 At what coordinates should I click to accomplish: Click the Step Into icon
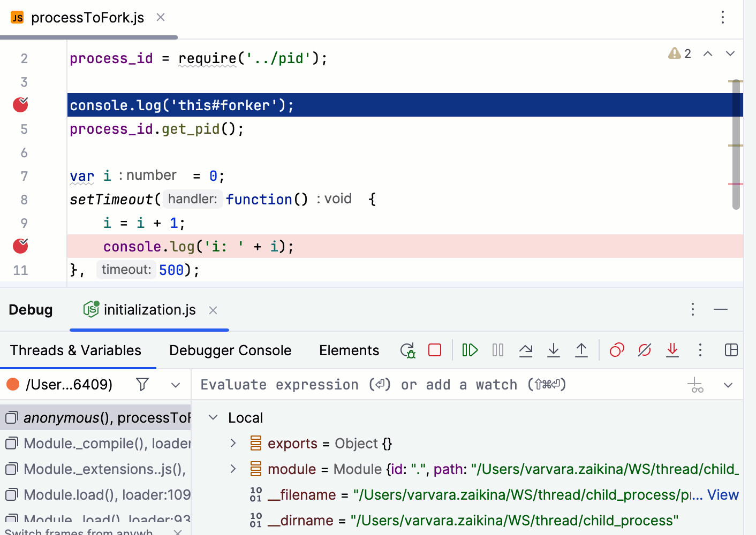coord(554,350)
